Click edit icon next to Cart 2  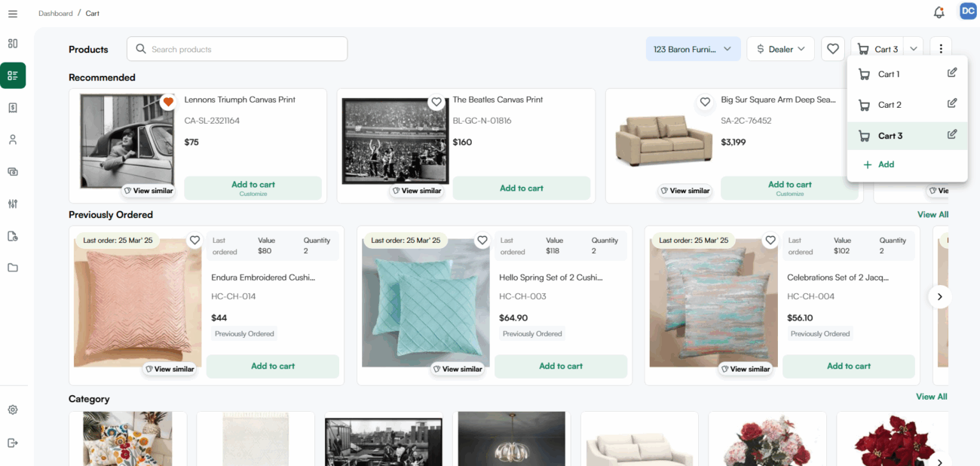pos(951,104)
